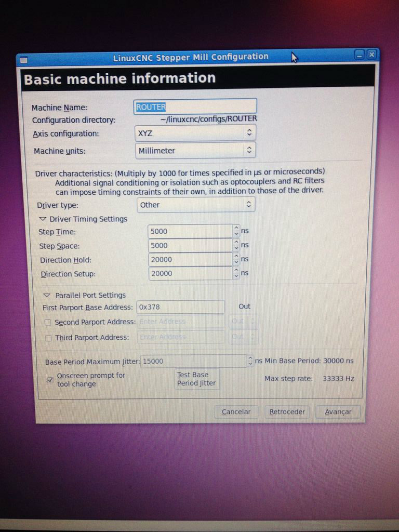Enable the Second Parport Address checkbox
This screenshot has width=399, height=532.
coord(48,322)
